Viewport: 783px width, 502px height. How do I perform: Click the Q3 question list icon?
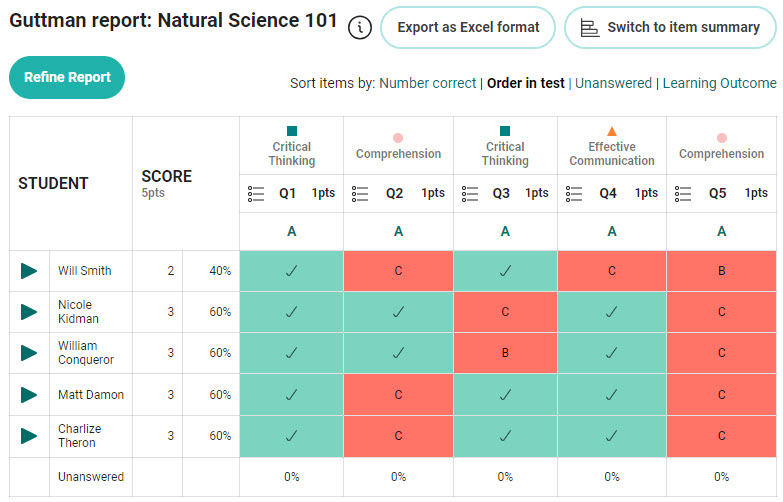[471, 193]
